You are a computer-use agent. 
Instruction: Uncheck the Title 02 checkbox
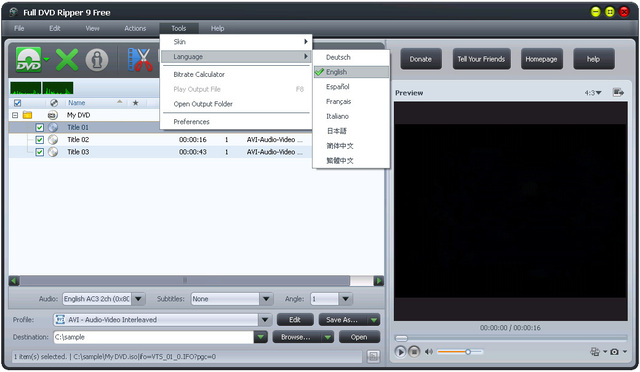(x=40, y=140)
